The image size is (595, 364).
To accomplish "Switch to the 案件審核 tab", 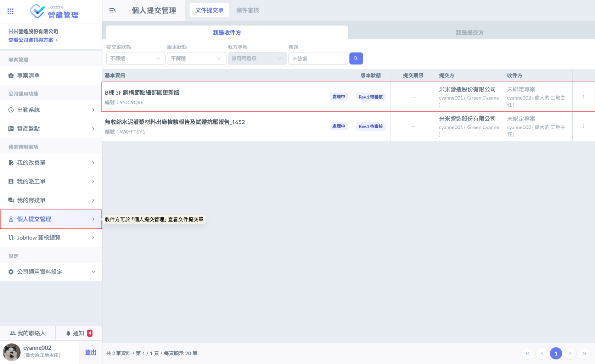I will coord(248,10).
